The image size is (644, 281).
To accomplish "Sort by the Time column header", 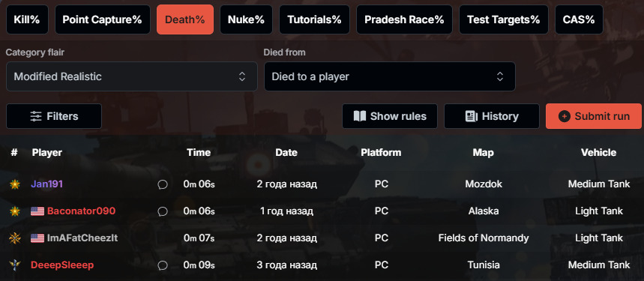I will (199, 153).
